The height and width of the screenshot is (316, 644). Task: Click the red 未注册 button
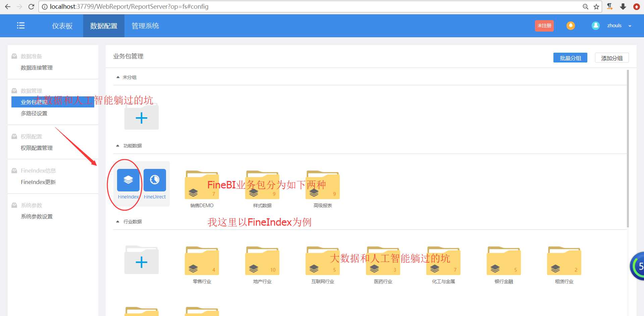click(544, 26)
